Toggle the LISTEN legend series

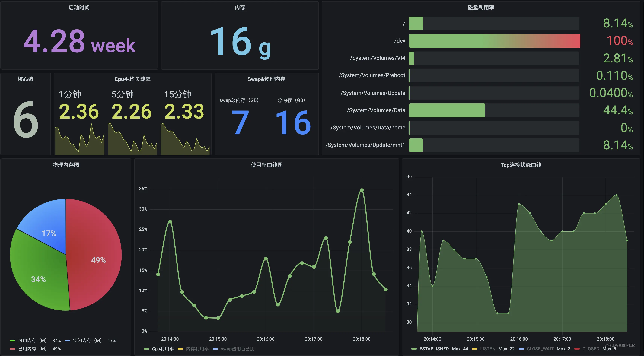pos(487,349)
